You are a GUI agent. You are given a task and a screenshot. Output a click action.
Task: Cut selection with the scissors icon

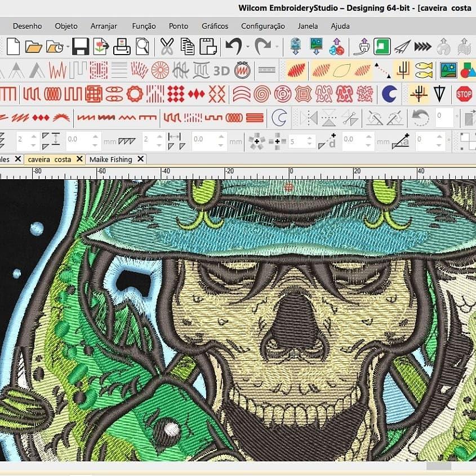tap(167, 46)
